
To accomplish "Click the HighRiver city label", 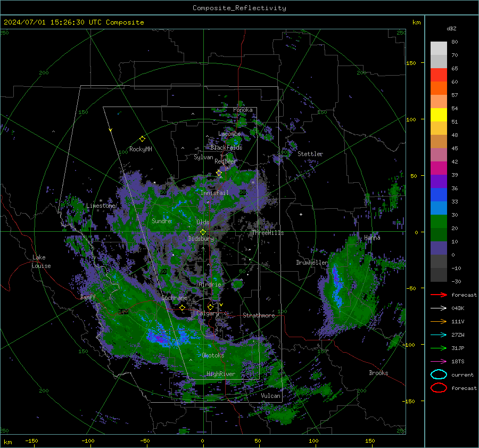I will [x=221, y=374].
